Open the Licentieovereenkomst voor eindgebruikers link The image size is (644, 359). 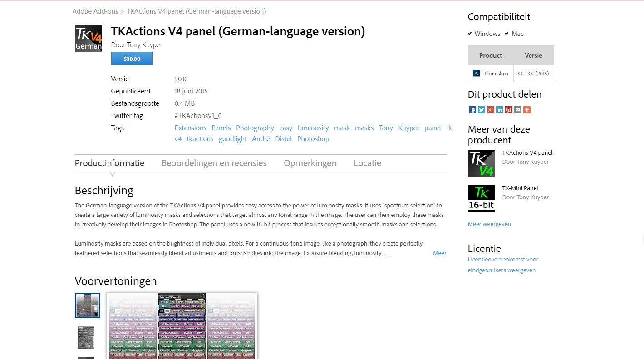502,265
